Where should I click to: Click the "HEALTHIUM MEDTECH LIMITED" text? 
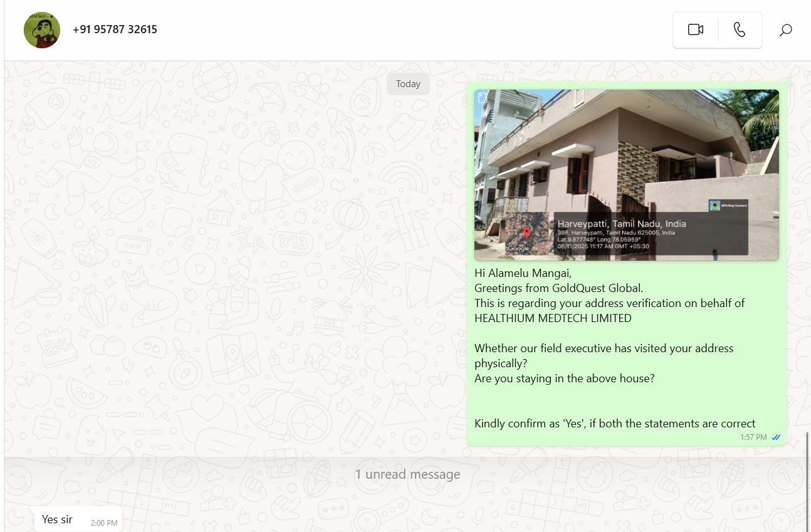[553, 318]
